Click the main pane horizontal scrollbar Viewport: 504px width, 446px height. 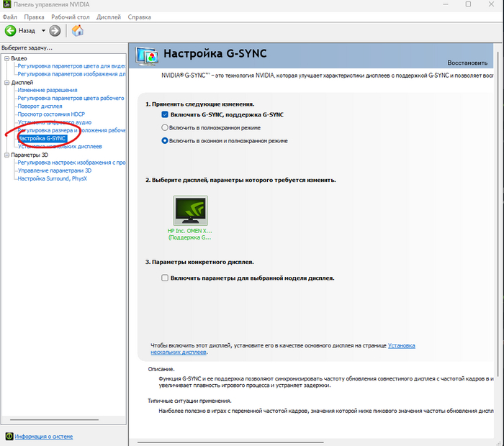[x=230, y=442]
